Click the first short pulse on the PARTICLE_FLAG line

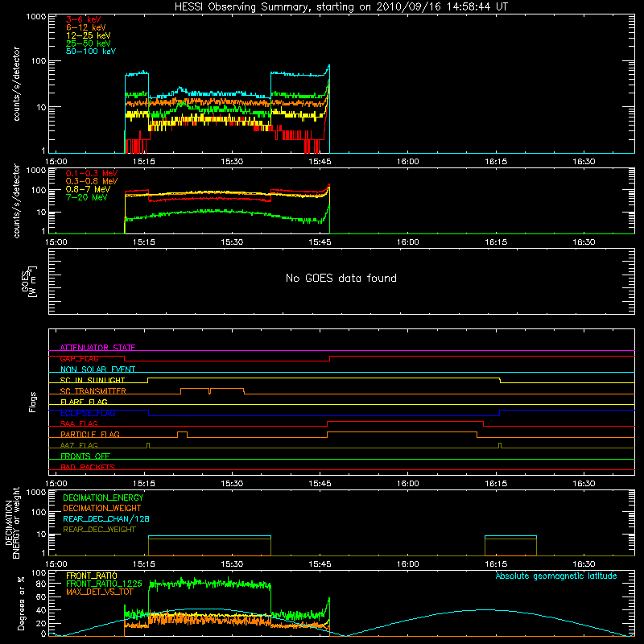click(x=182, y=434)
